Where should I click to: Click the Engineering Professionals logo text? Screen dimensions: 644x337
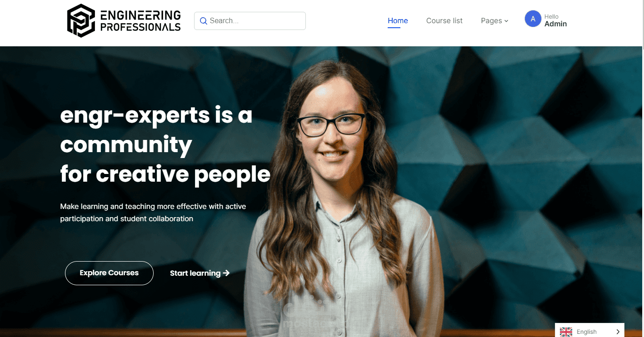coord(140,21)
